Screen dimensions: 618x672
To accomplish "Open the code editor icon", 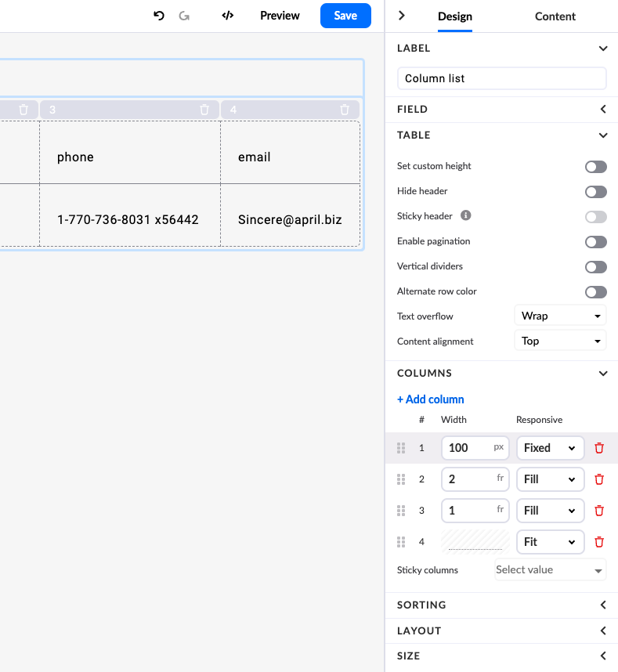I will tap(228, 16).
